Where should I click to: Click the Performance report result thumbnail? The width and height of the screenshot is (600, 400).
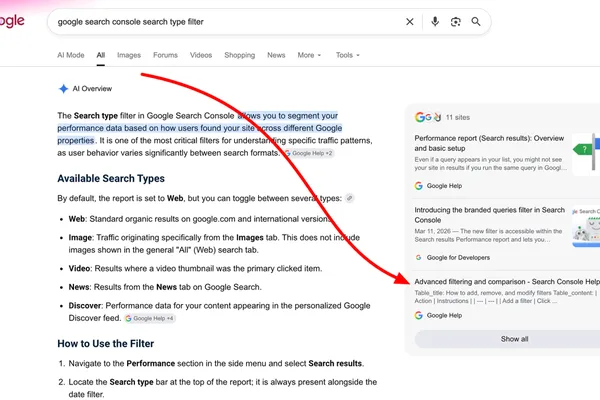[x=586, y=153]
